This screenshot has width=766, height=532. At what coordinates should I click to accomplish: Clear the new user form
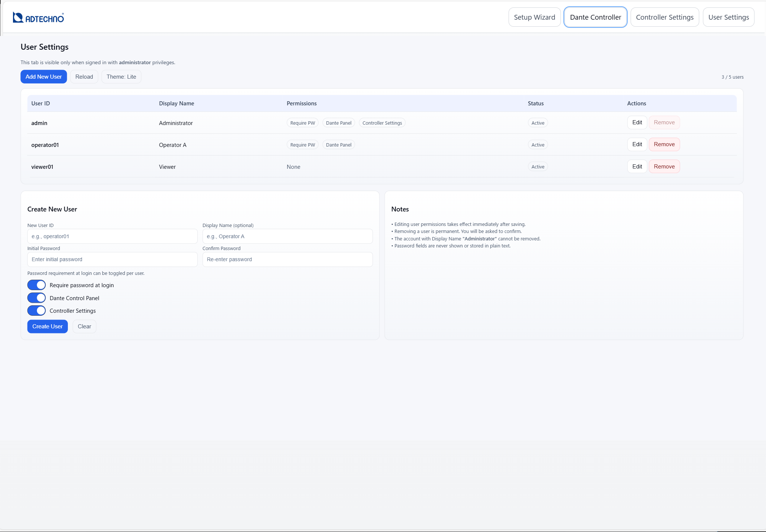click(84, 326)
